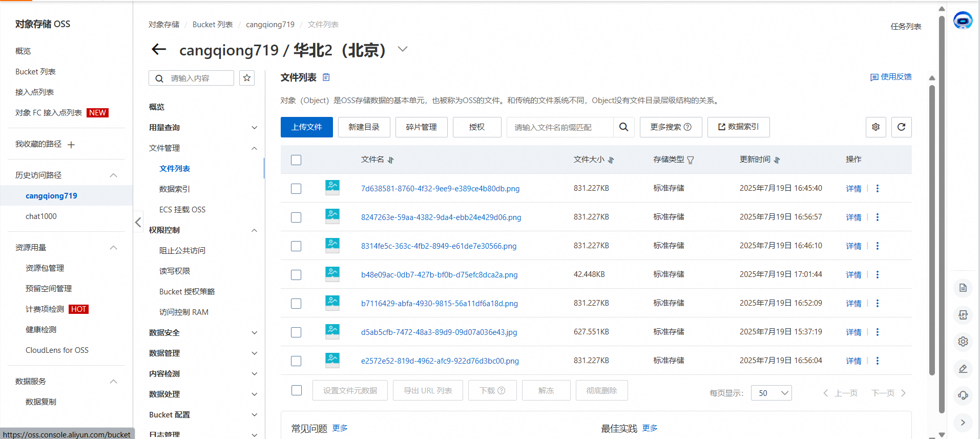Add a favorite path with plus icon
The height and width of the screenshot is (439, 980).
coord(71,145)
